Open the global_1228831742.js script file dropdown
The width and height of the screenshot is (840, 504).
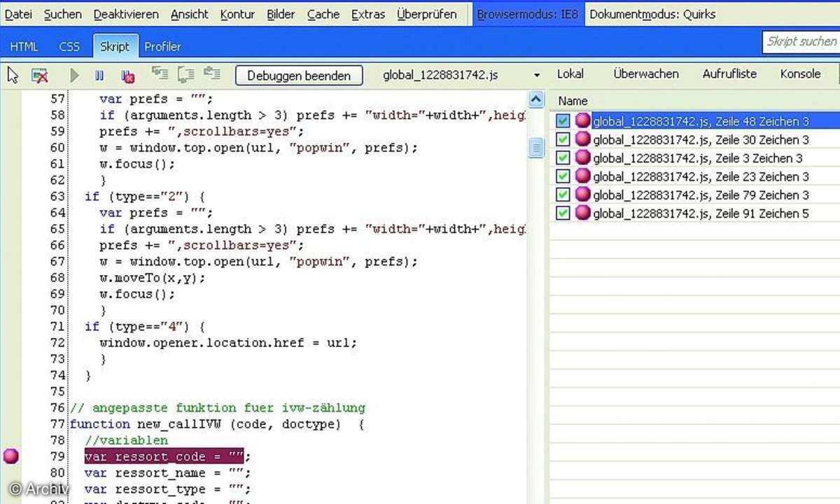(536, 76)
